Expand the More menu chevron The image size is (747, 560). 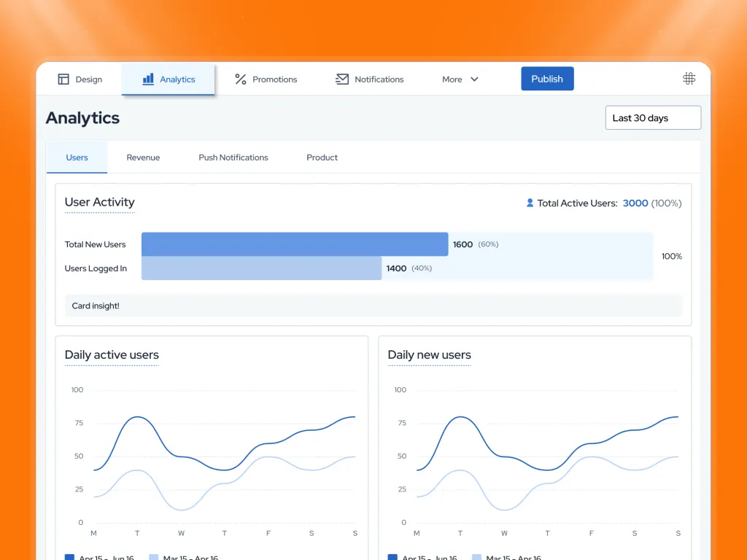point(474,79)
